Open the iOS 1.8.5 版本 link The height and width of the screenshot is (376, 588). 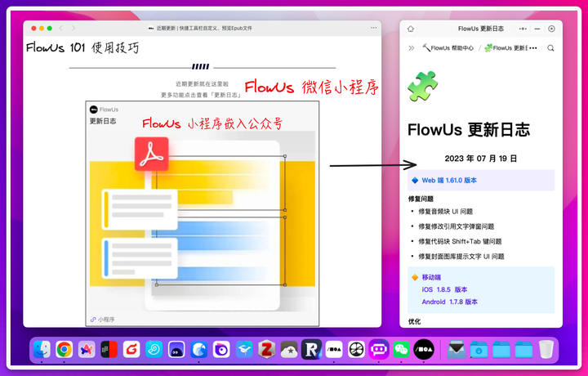(x=444, y=289)
